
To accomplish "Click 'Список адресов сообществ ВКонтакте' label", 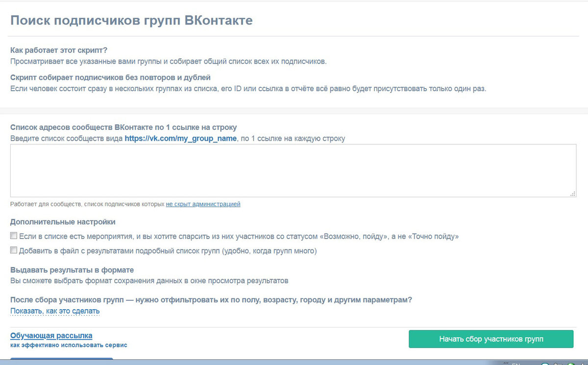I will coord(123,127).
